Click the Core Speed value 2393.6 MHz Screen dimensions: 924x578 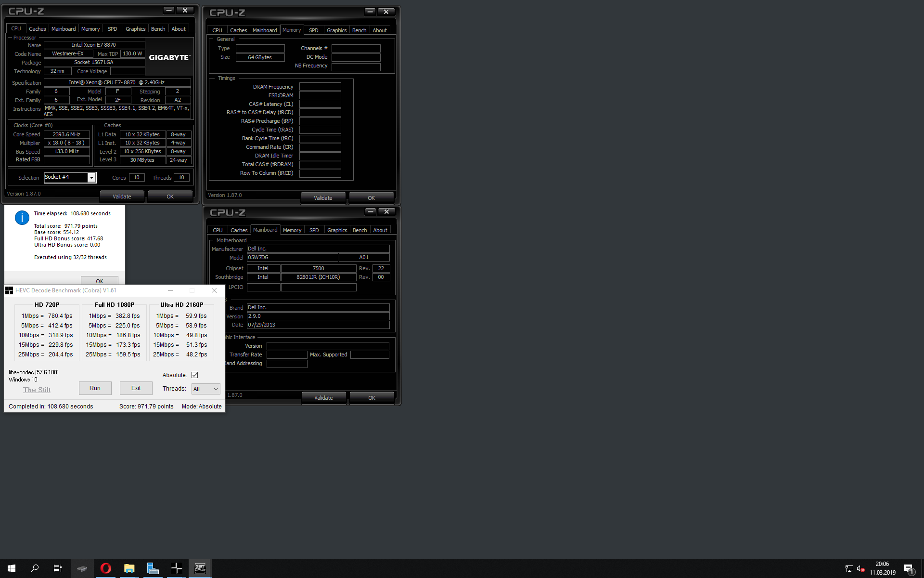[x=67, y=134]
